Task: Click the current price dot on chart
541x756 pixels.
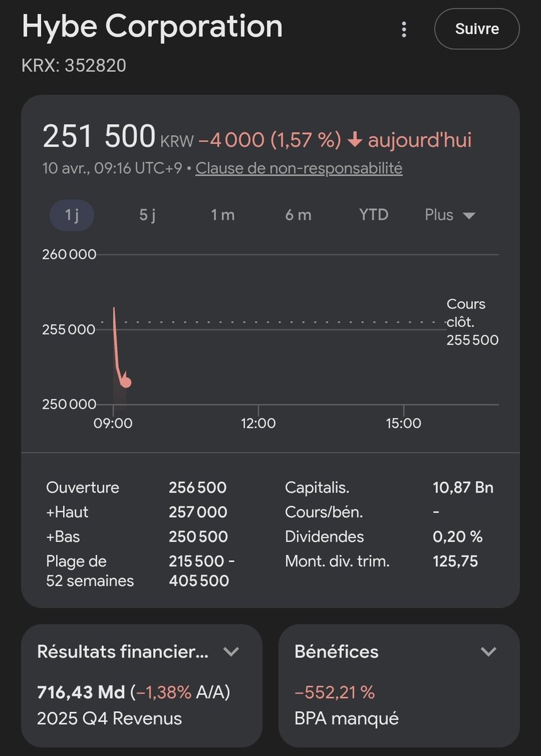Action: coord(125,382)
